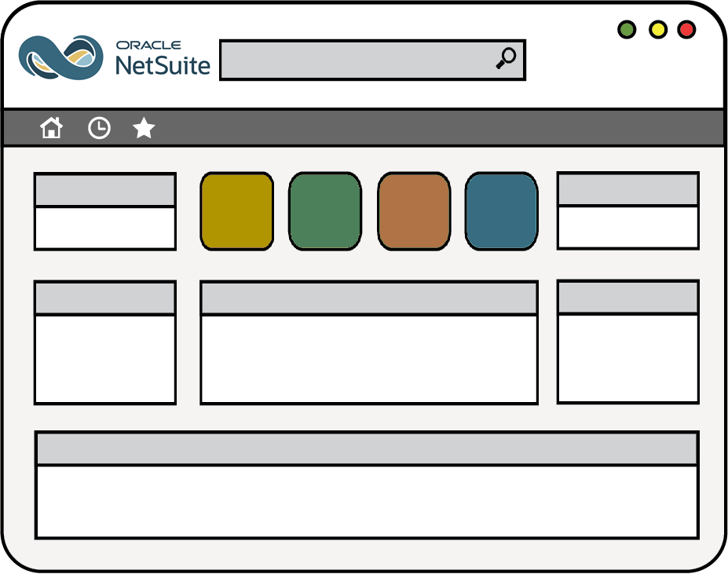728x574 pixels.
Task: Click header of middle-right portlet
Action: coord(627,298)
